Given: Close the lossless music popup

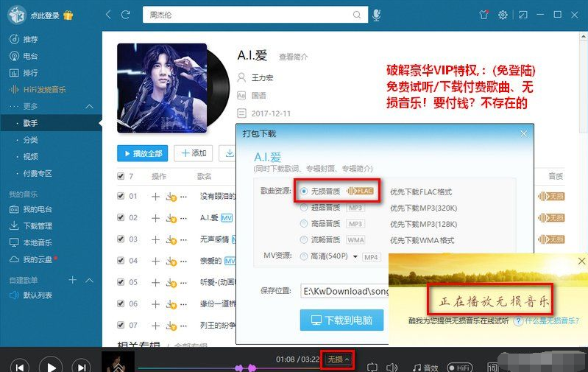Looking at the screenshot, I should click(581, 261).
